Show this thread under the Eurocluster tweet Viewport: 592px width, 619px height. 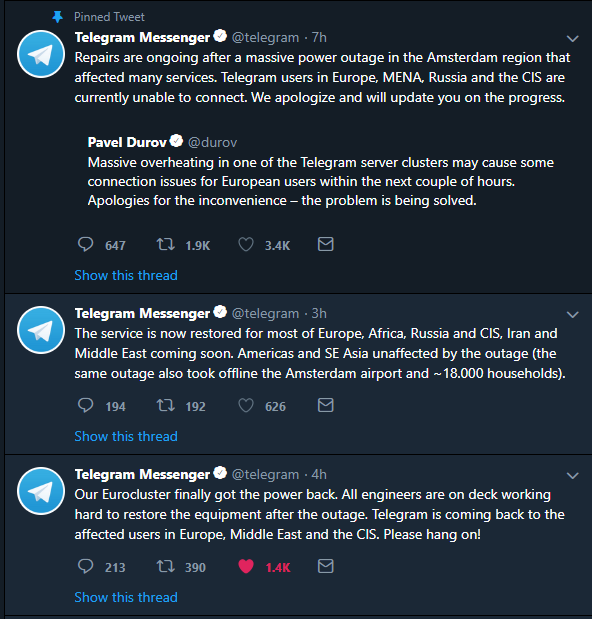pyautogui.click(x=126, y=597)
